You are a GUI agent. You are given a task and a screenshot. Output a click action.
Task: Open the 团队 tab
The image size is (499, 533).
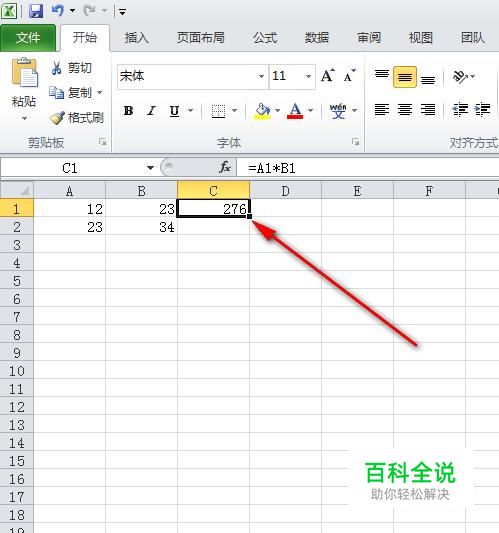(473, 37)
